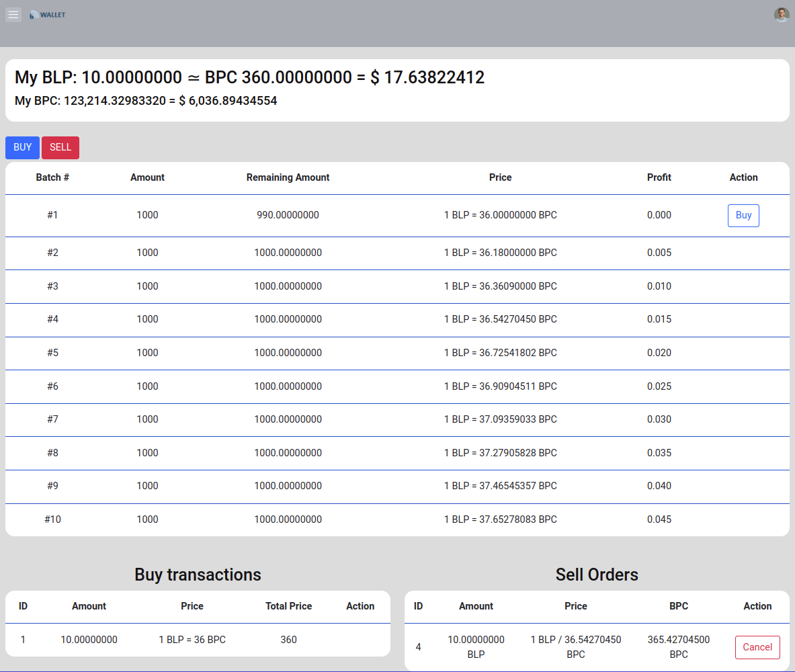Click the Profit column header
Viewport: 795px width, 672px height.
(x=659, y=177)
